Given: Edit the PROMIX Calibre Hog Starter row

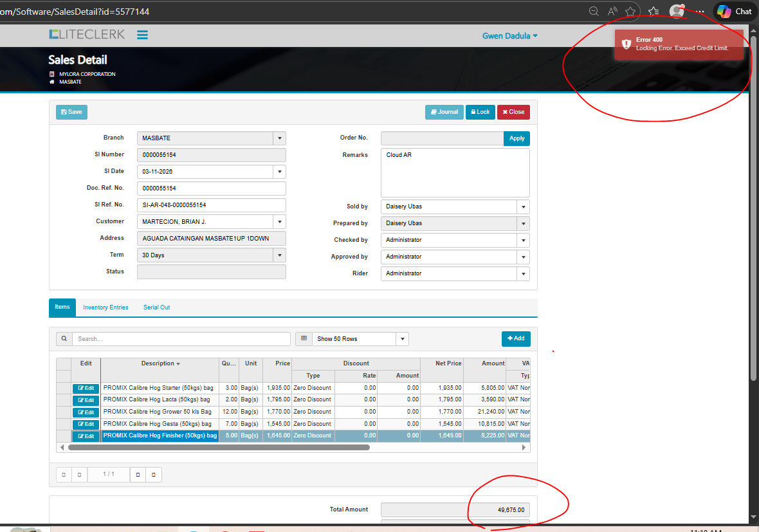Looking at the screenshot, I should (86, 388).
